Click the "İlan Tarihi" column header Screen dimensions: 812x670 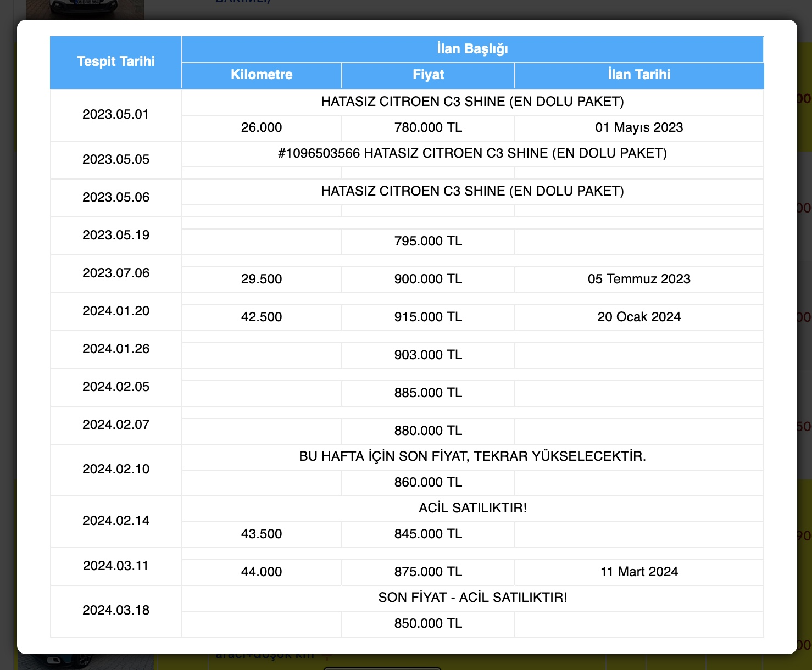pyautogui.click(x=639, y=75)
